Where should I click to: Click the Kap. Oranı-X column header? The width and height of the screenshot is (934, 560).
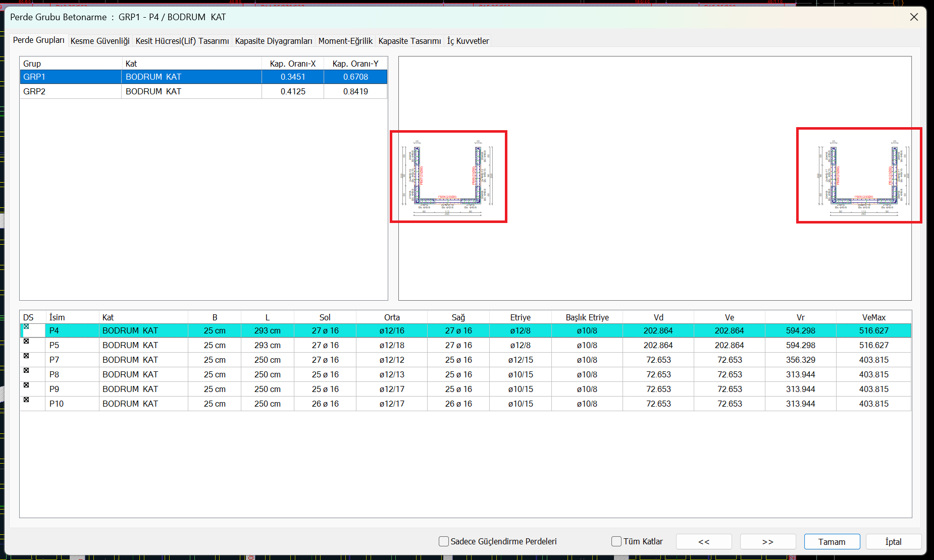[x=292, y=64]
